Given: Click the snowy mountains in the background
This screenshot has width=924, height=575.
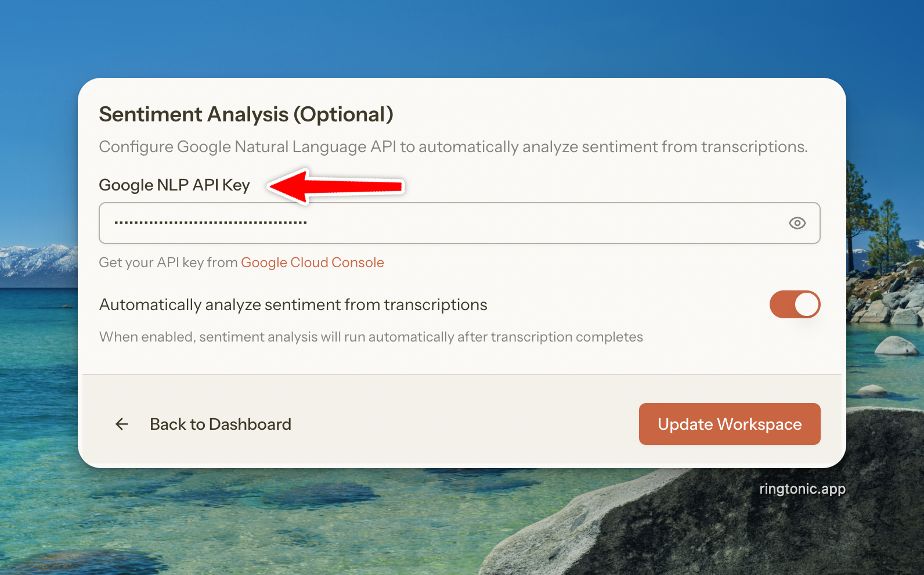Looking at the screenshot, I should click(x=36, y=263).
